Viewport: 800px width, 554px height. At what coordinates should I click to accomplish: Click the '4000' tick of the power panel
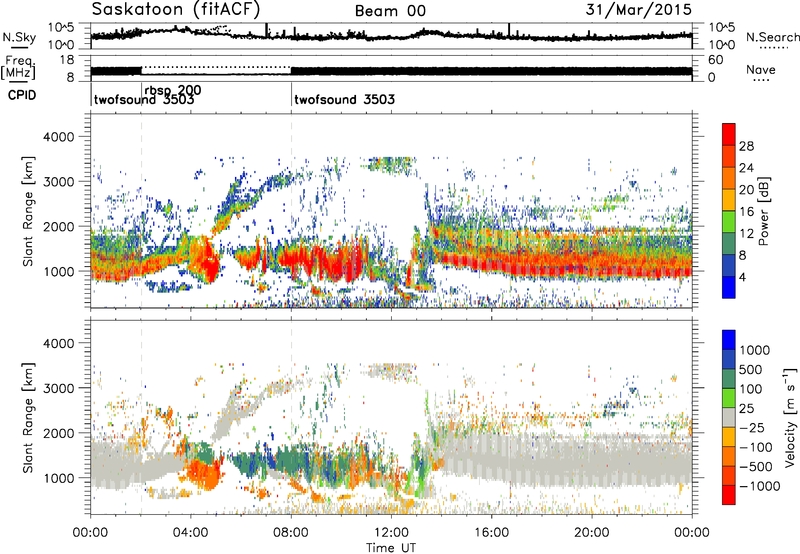point(58,137)
